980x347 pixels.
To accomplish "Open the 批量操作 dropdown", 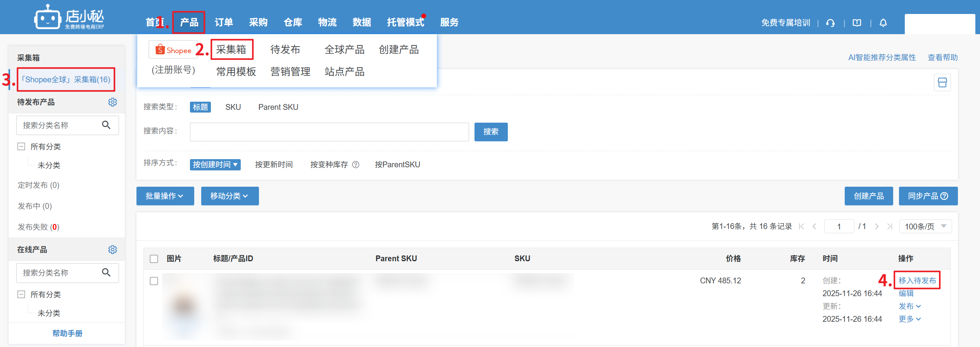I will click(x=165, y=196).
